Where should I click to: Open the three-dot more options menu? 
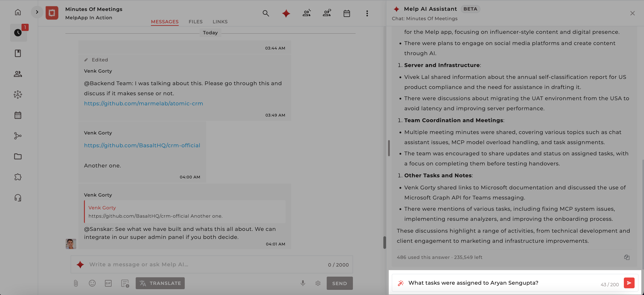point(367,13)
